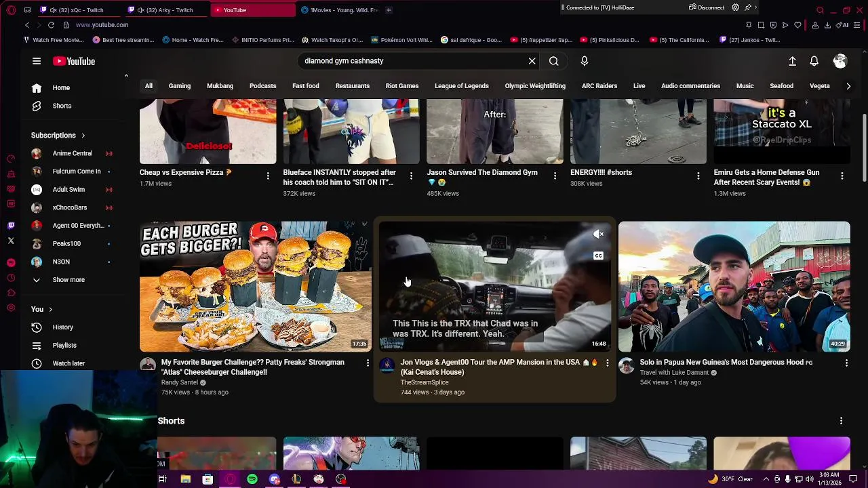The width and height of the screenshot is (868, 488).
Task: Open the YouTube account avatar menu
Action: point(840,61)
